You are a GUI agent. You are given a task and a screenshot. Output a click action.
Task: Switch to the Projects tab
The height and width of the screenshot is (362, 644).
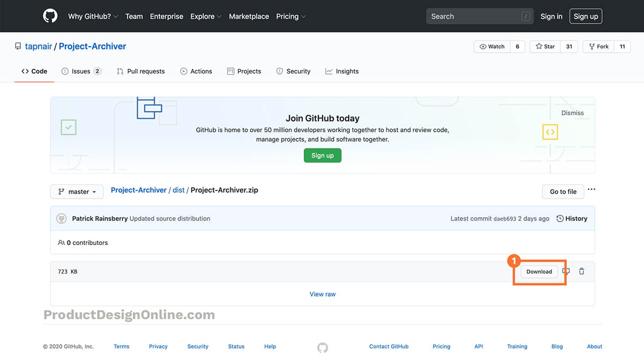click(244, 71)
